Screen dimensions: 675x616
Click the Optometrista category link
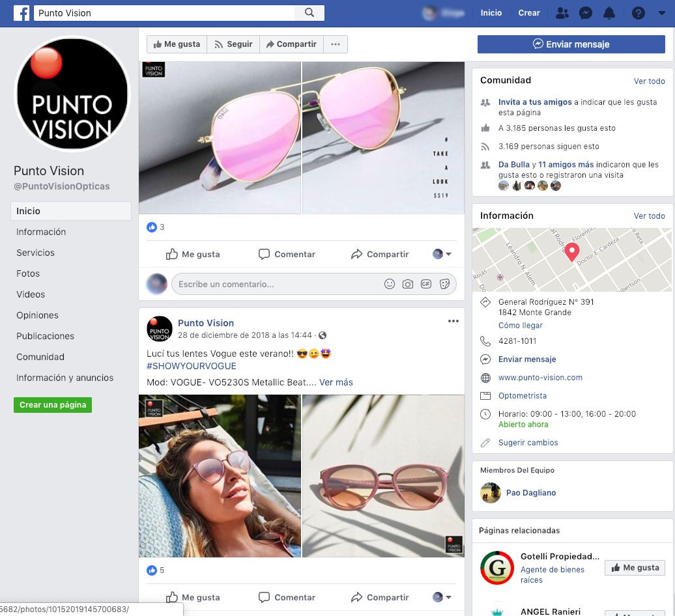coord(523,396)
